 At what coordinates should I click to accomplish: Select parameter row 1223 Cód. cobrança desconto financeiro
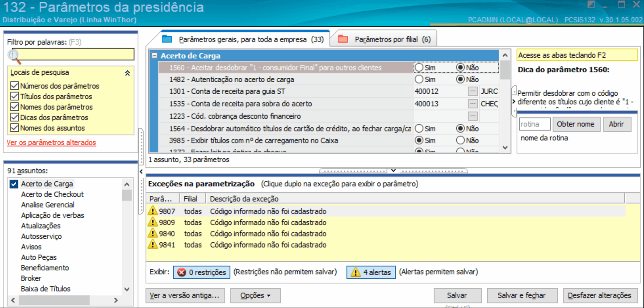(x=285, y=116)
